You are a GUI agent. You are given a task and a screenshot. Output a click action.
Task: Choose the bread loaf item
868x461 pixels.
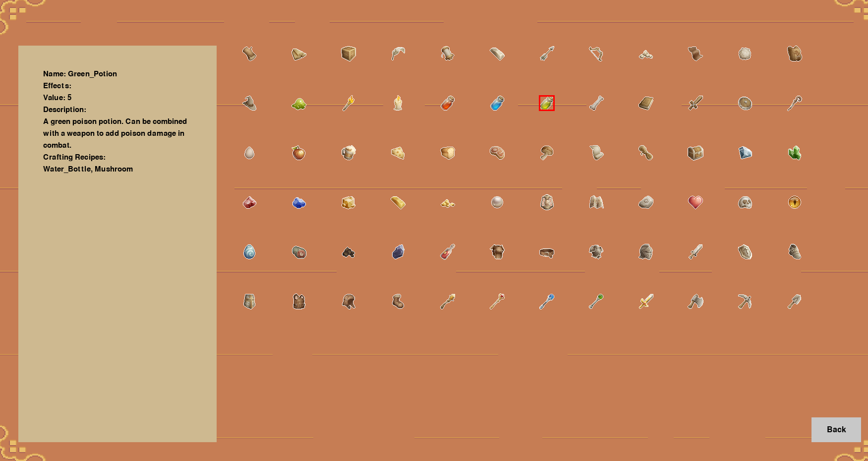coord(448,153)
